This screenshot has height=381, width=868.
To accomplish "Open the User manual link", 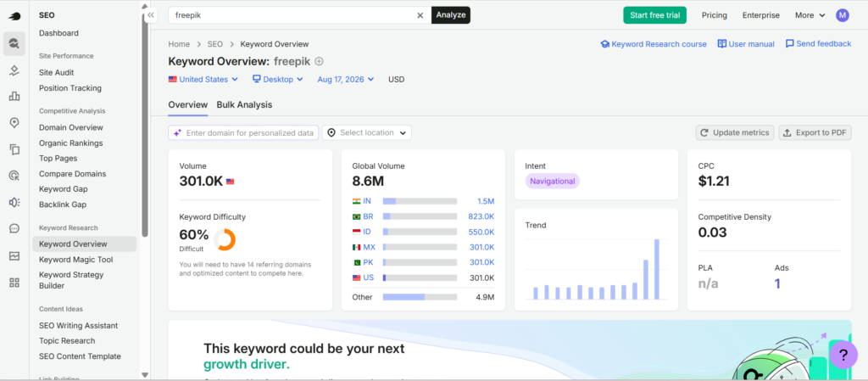I will click(746, 44).
